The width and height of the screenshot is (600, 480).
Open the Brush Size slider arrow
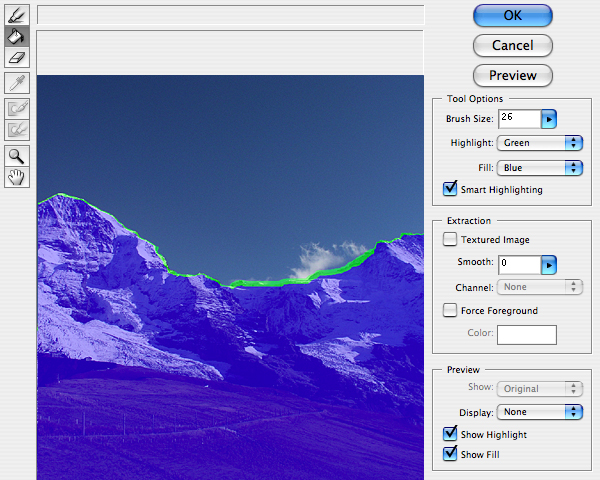click(549, 119)
